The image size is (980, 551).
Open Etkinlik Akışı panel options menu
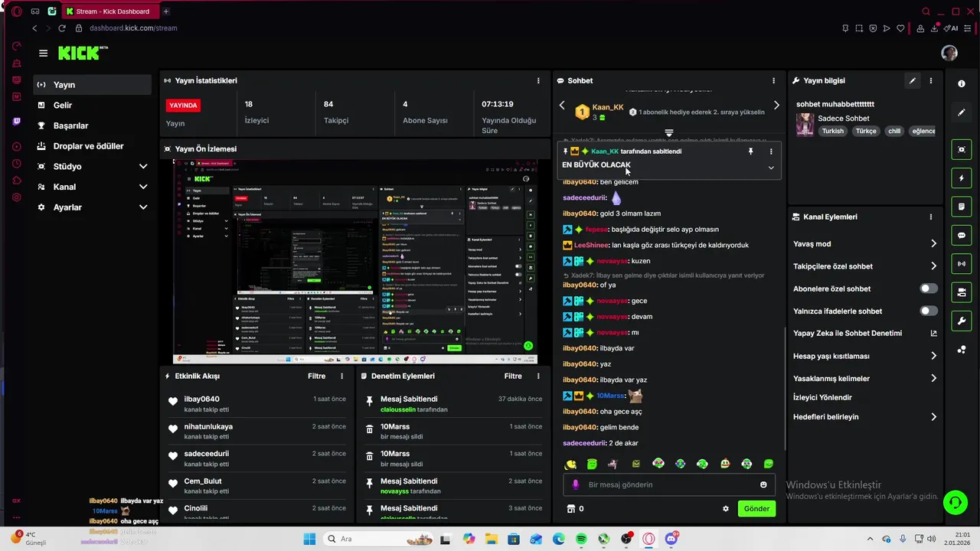(341, 376)
